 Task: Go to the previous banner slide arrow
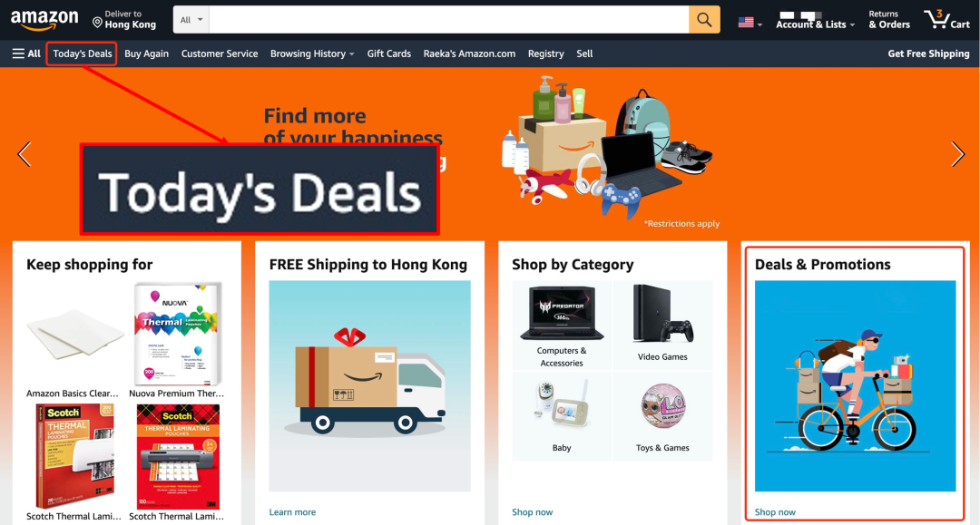tap(24, 154)
